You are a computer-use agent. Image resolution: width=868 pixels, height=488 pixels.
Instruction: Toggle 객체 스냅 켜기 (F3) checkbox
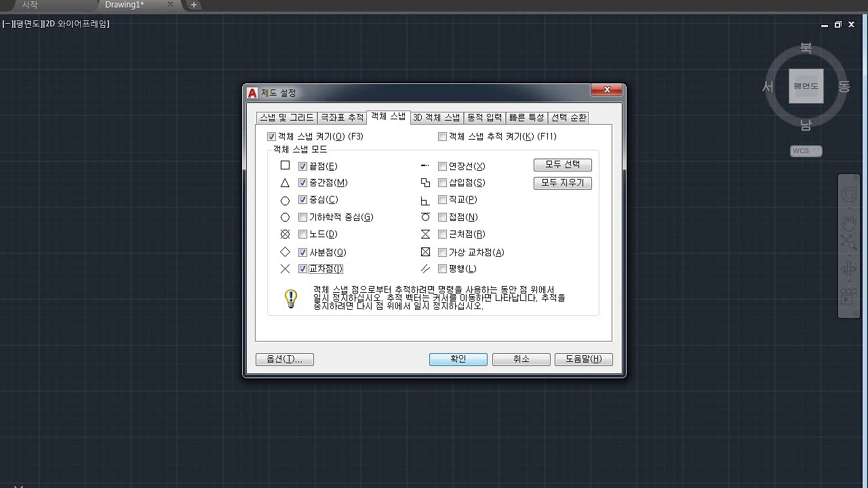272,137
